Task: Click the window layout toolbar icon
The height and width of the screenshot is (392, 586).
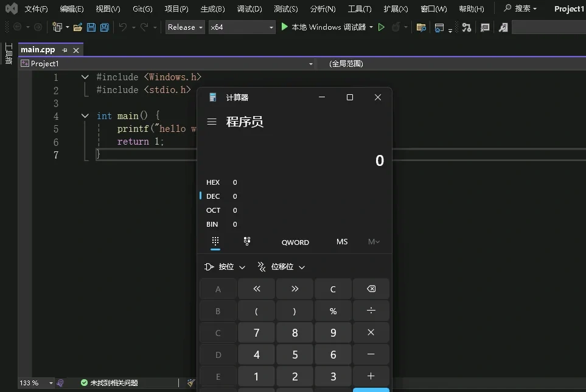Action: click(439, 27)
